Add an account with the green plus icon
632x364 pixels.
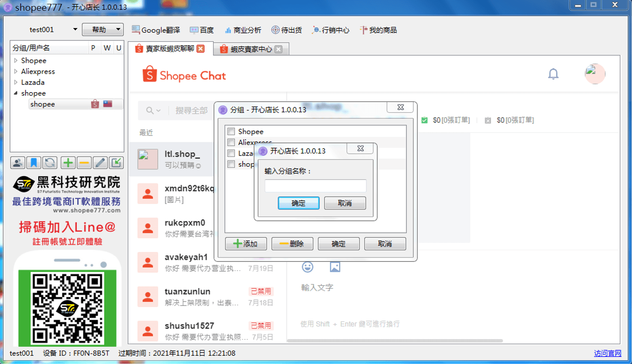68,163
